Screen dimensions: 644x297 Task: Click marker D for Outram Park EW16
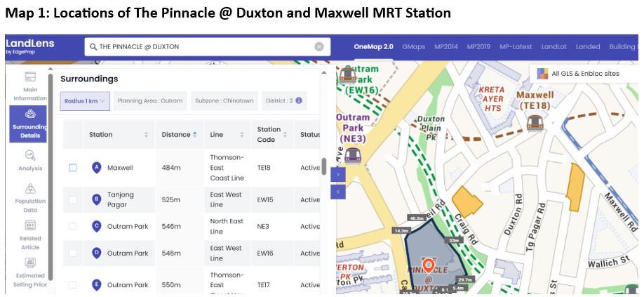(97, 253)
